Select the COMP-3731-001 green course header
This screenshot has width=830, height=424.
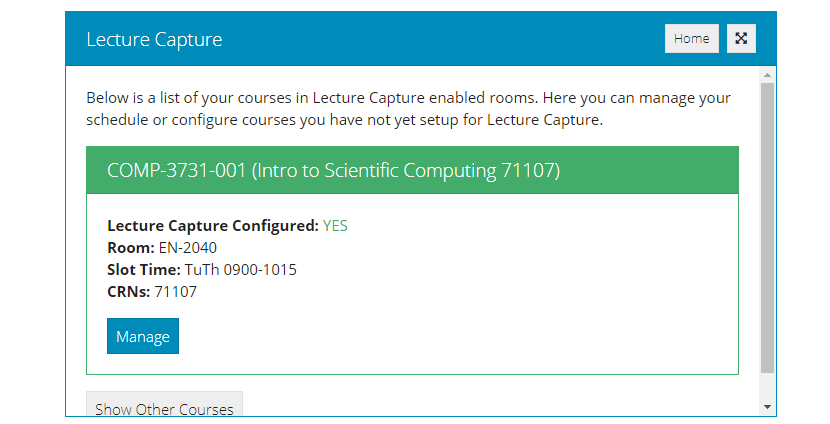[x=412, y=170]
